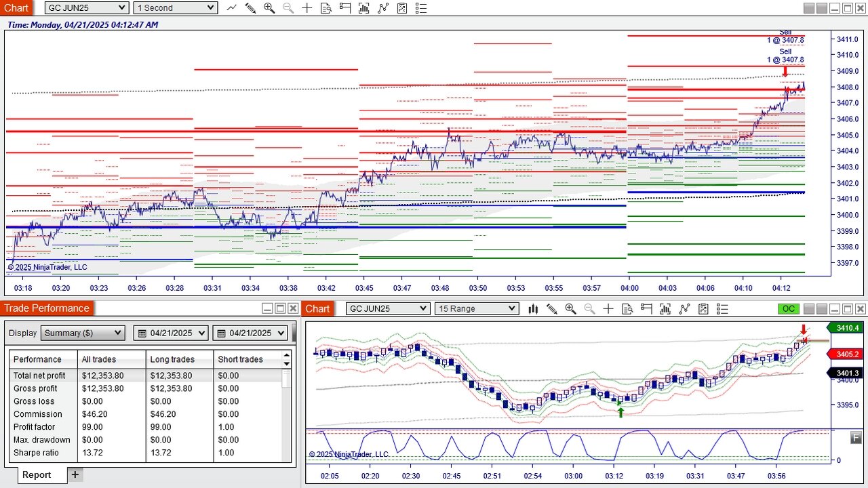868x488 pixels.
Task: Click the Chart title tab of the top window
Action: point(16,8)
